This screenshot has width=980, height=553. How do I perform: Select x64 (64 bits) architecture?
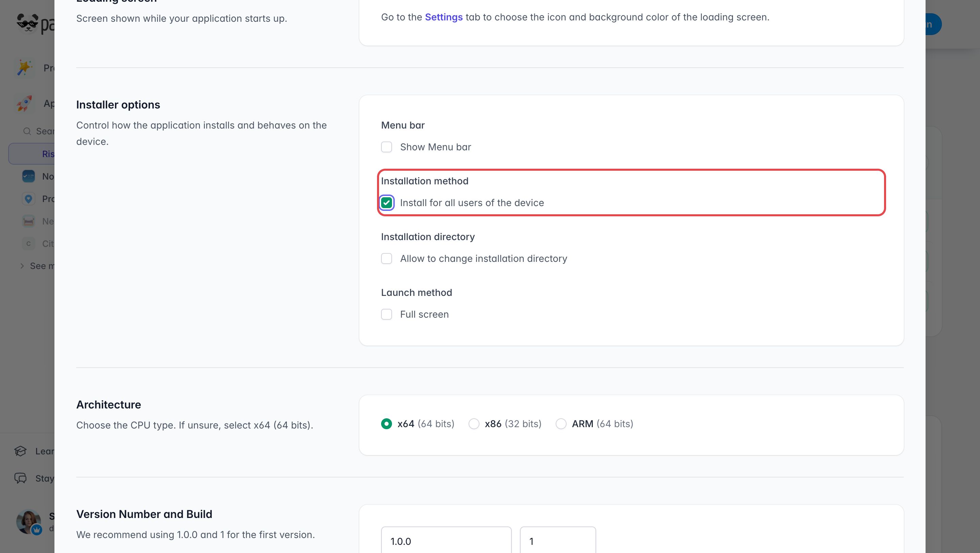click(x=387, y=424)
